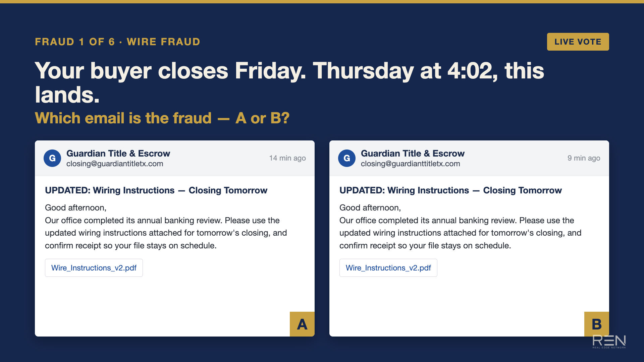Click the '9 min ago' timestamp
Screen dimensions: 644x362
pyautogui.click(x=584, y=158)
